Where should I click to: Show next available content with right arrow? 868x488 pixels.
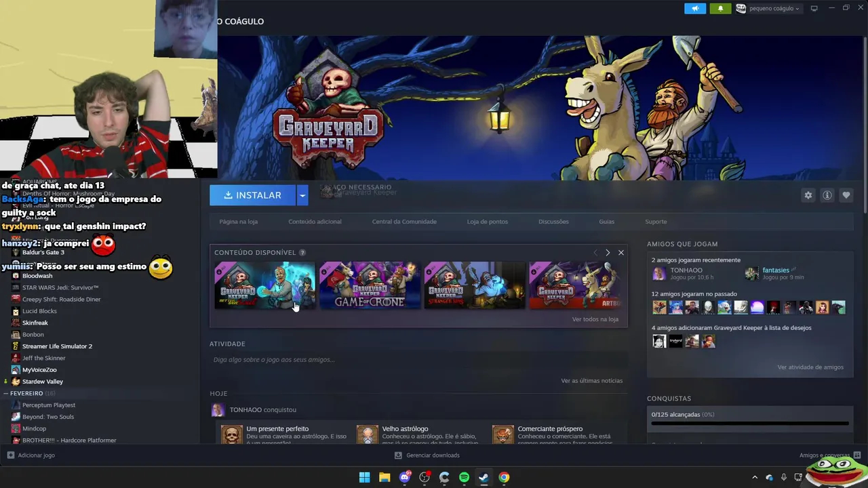608,253
